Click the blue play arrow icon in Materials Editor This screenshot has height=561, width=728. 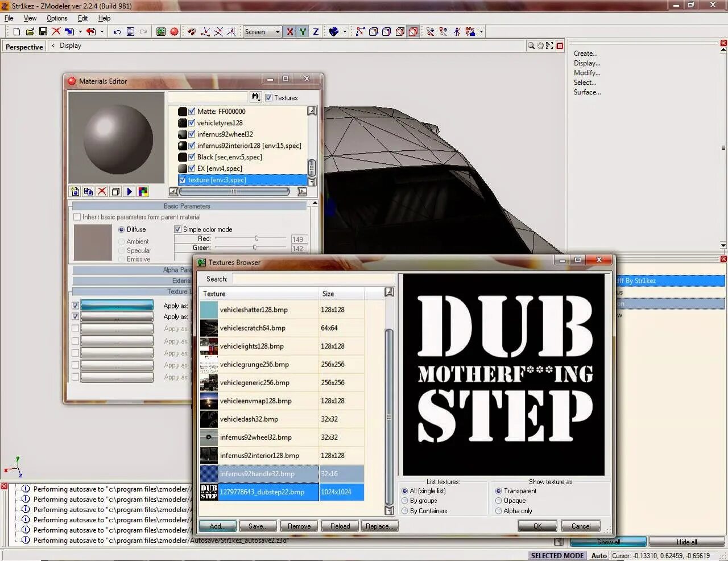point(129,192)
